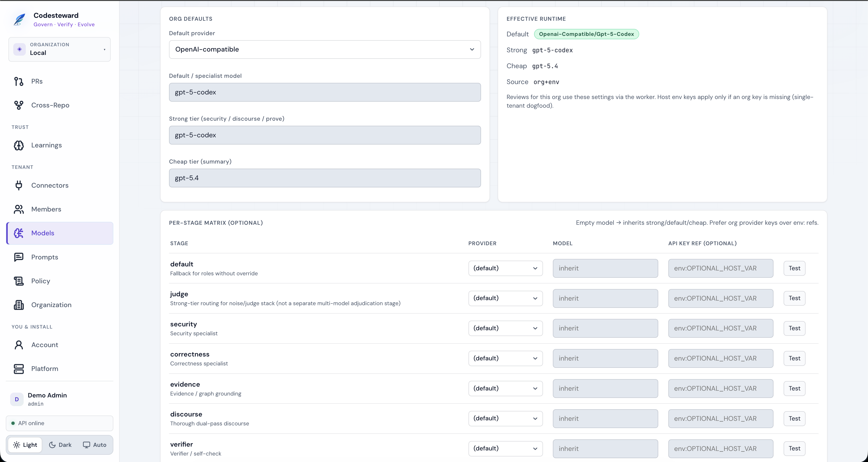Go to the Learnings page
The width and height of the screenshot is (868, 462).
(60, 145)
